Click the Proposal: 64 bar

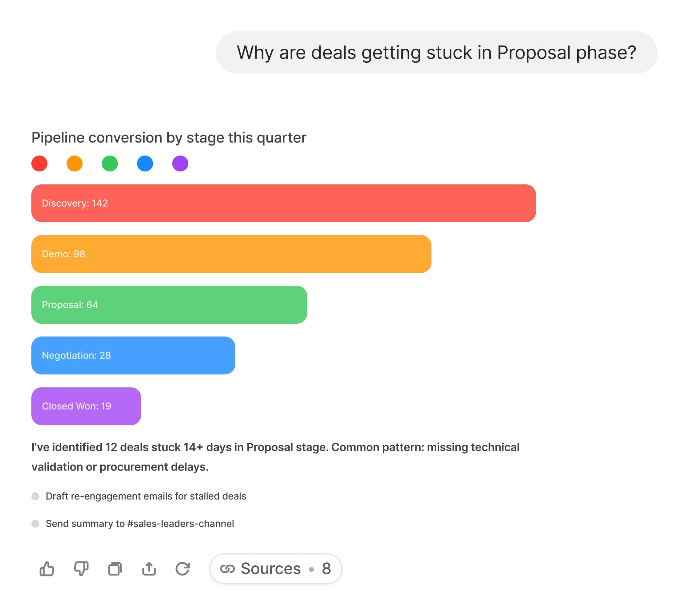pyautogui.click(x=169, y=305)
